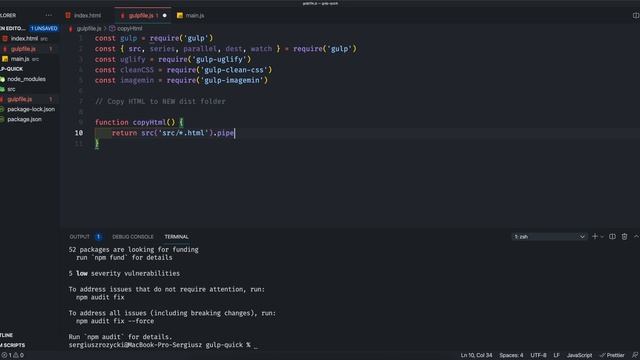Viewport: 640px width, 360px height.
Task: Select main.js in Open Editors list
Action: [20, 59]
